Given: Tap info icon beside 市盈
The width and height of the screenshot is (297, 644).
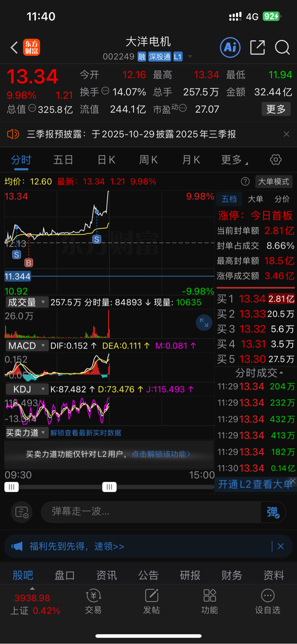Looking at the screenshot, I should click(x=183, y=108).
